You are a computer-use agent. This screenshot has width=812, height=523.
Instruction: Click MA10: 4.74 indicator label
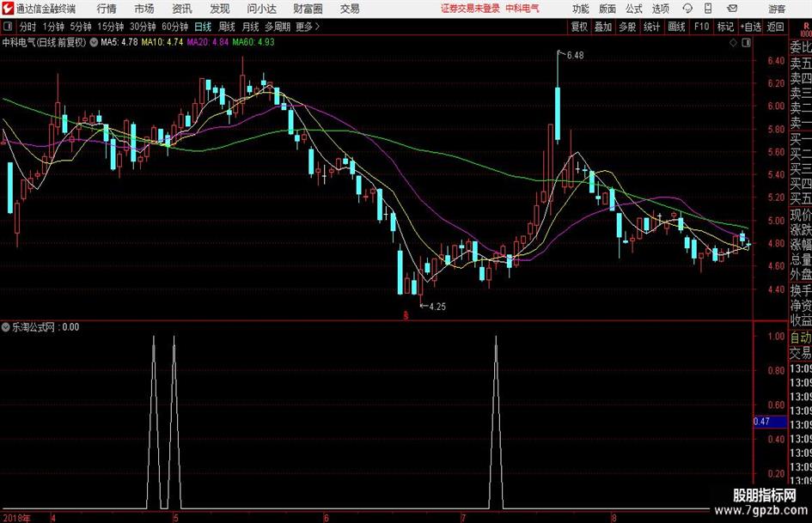pos(162,42)
